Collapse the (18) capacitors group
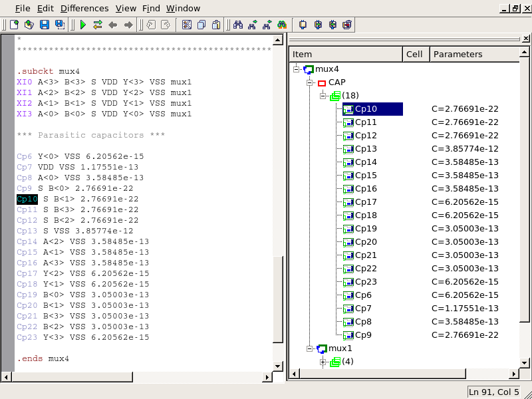Screen dimensions: 532x399 click(323, 96)
